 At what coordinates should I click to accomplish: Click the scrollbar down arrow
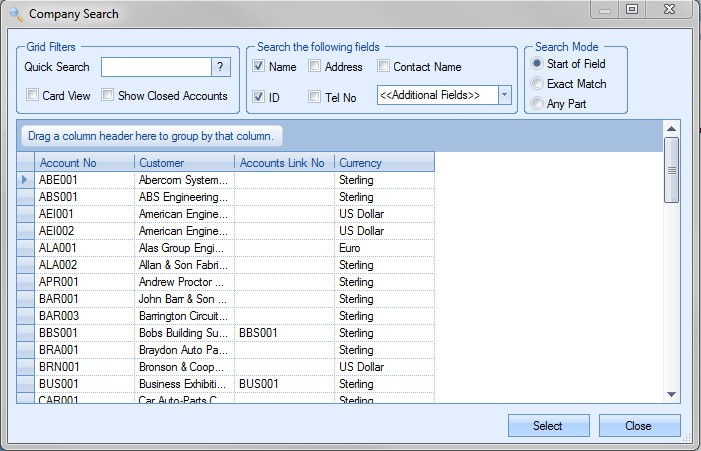point(672,395)
